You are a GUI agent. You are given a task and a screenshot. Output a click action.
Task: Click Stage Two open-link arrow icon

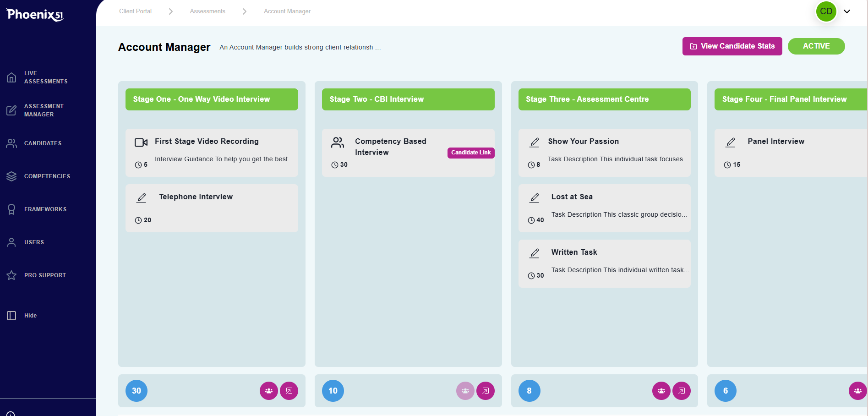(x=486, y=391)
